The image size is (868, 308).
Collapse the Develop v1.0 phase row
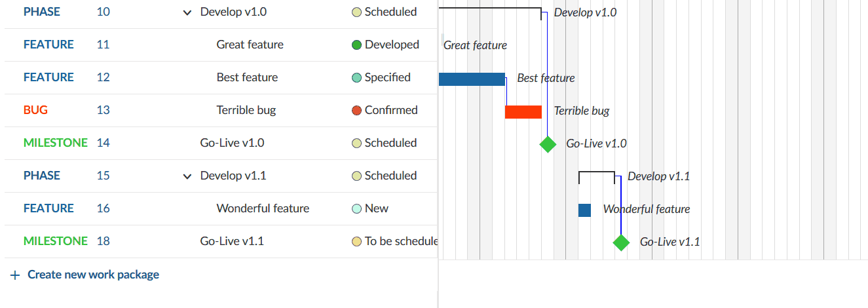187,12
